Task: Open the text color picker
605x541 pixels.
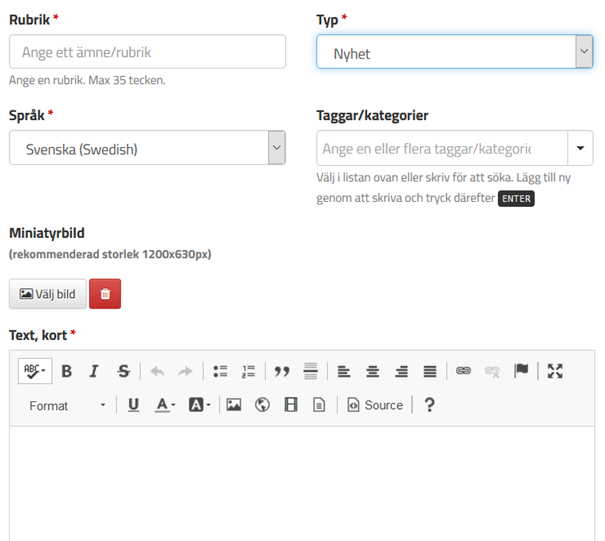Action: pos(165,405)
